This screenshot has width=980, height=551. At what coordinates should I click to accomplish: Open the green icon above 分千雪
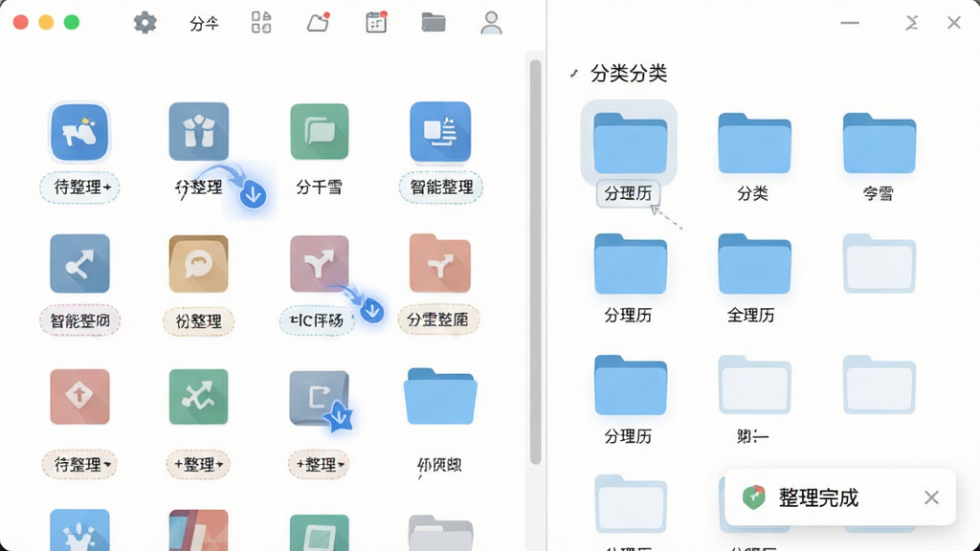pyautogui.click(x=320, y=132)
